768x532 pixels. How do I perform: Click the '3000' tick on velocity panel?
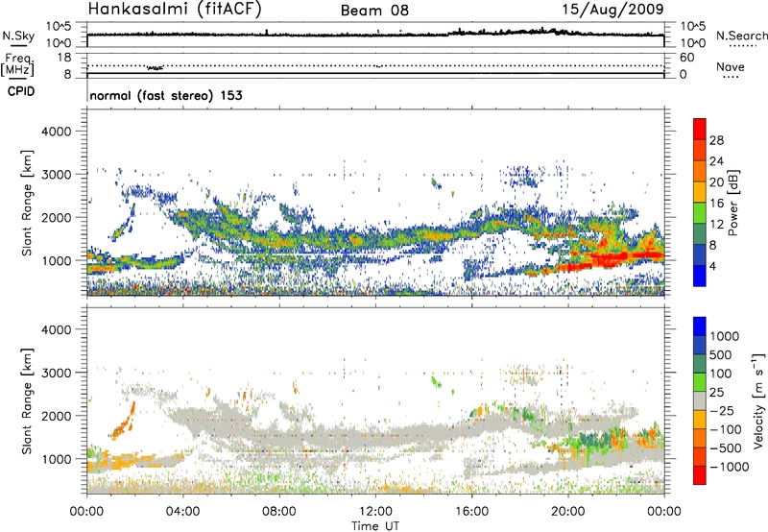56,373
